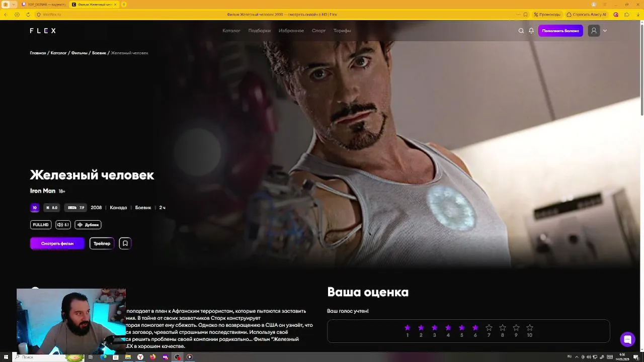The image size is (644, 362).
Task: Go to Фильмы in breadcrumbs
Action: pos(79,53)
